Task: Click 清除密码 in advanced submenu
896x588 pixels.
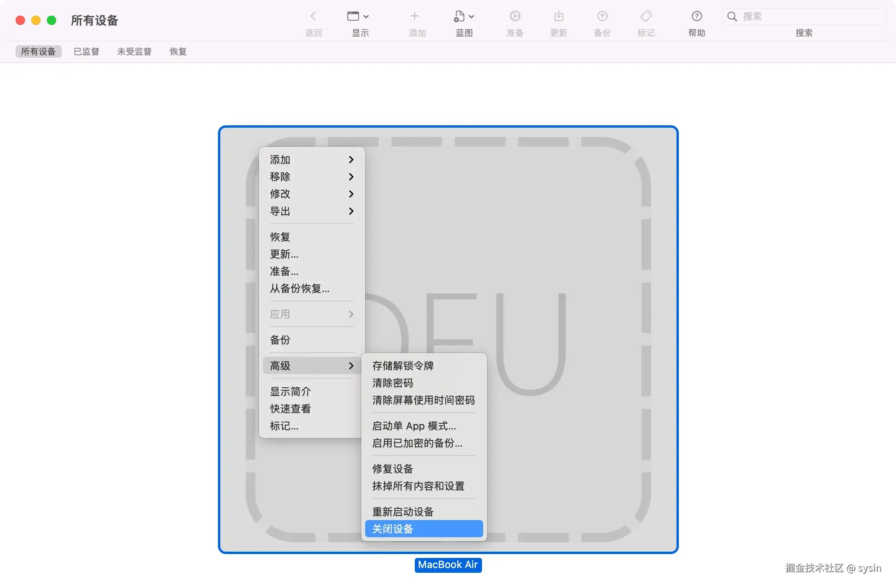Action: tap(392, 383)
